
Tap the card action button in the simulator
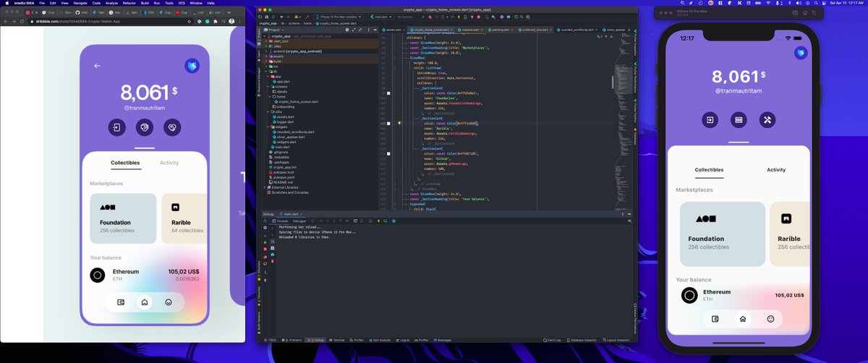pos(739,119)
